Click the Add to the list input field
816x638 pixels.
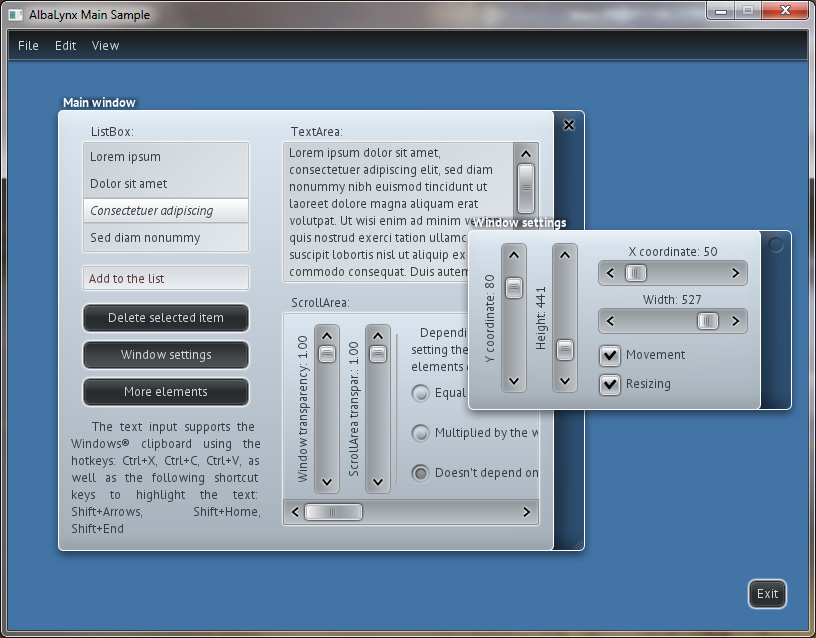coord(166,279)
